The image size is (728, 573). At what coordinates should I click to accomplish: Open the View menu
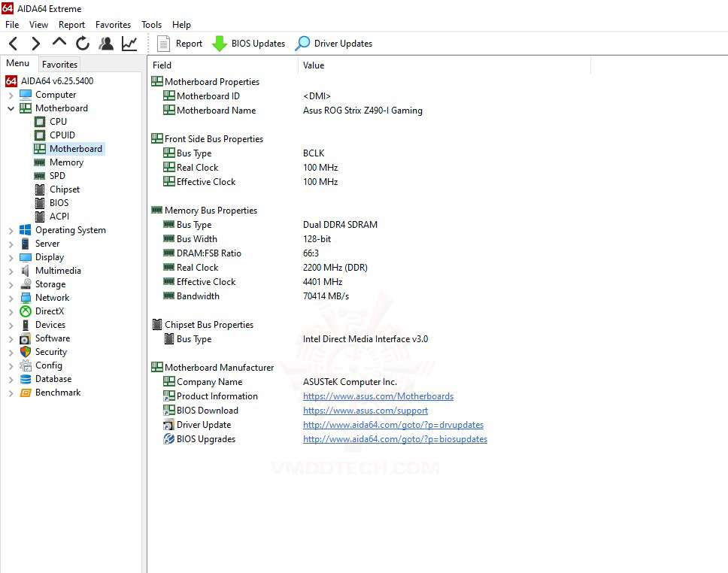click(38, 25)
